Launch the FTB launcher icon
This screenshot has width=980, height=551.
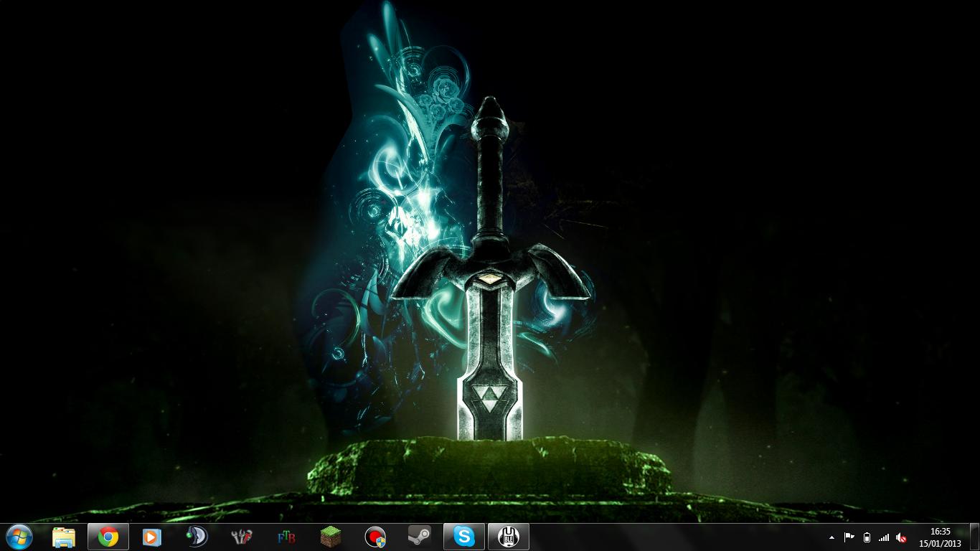pos(286,537)
